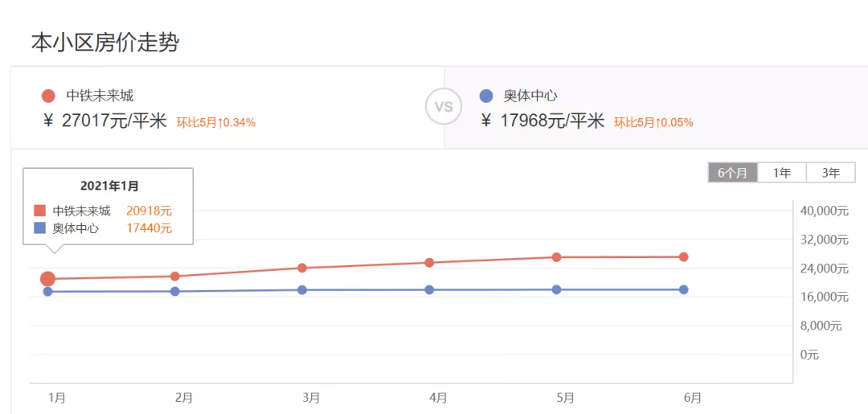Viewport: 868px width, 414px height.
Task: Click the red data point for 2月
Action: coord(175,277)
